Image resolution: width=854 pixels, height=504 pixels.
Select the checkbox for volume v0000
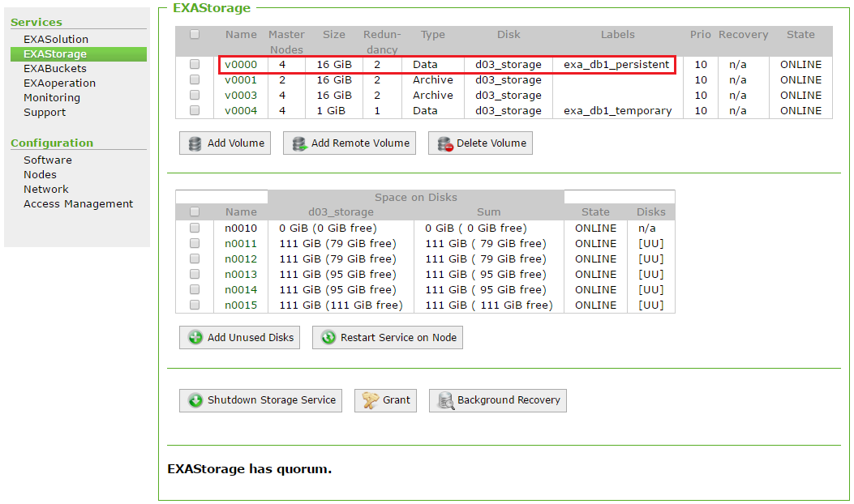pyautogui.click(x=195, y=64)
